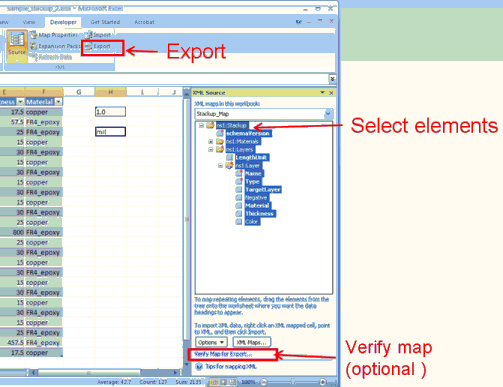Switch to the View ribbon tab

[x=29, y=22]
